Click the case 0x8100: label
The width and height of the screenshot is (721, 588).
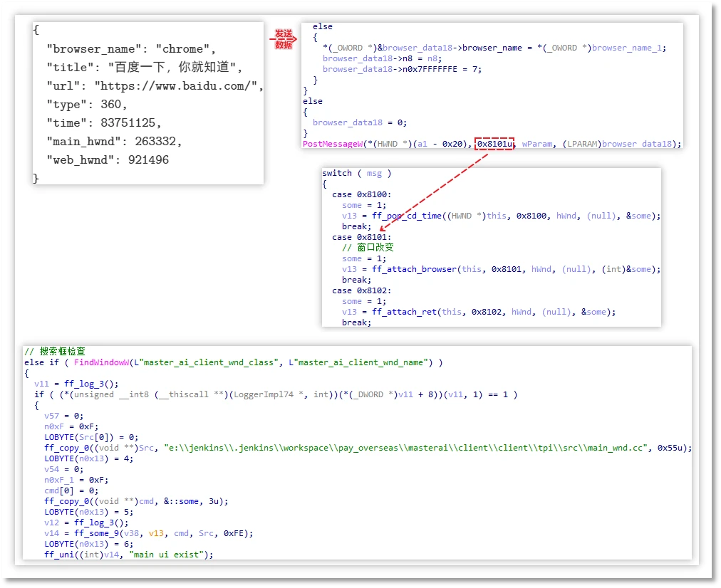click(x=362, y=194)
